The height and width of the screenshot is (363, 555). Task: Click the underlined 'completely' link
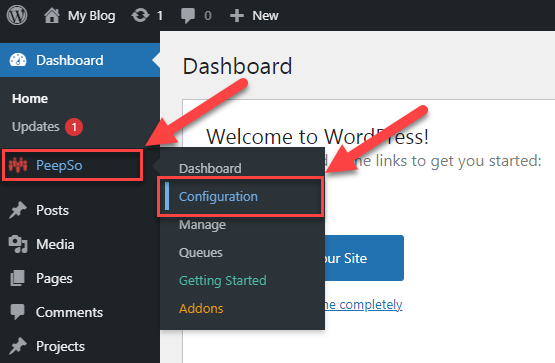pos(364,305)
